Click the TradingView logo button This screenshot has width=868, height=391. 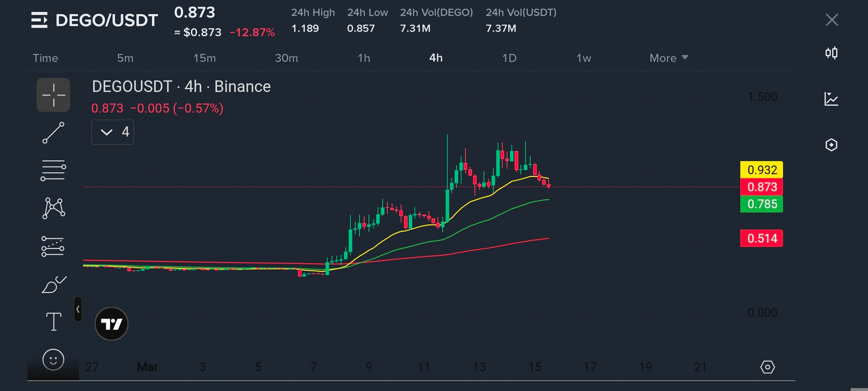111,324
